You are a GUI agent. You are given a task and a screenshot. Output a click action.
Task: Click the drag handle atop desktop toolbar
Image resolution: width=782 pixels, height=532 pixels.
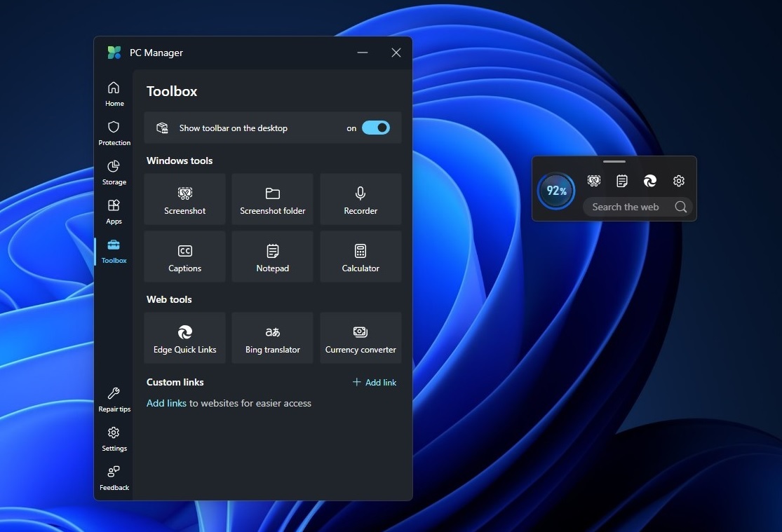pos(614,161)
